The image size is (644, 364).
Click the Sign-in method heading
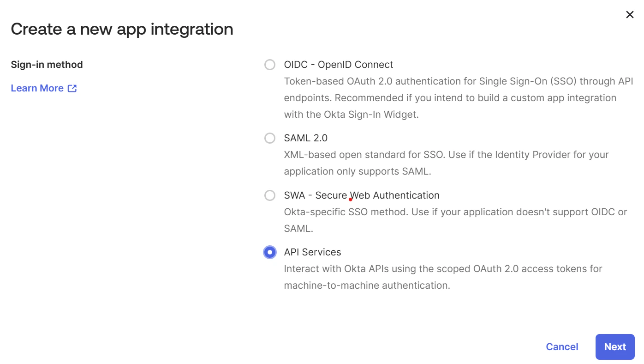point(47,65)
